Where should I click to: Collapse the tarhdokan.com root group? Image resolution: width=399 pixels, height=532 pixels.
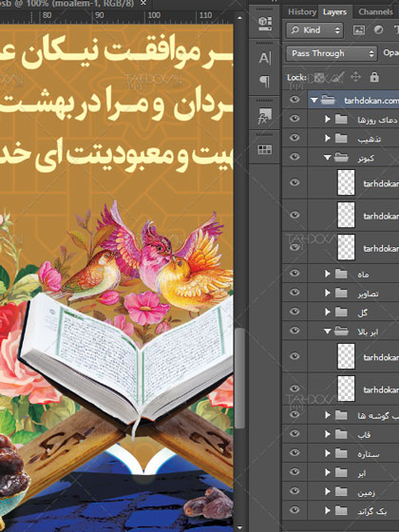point(314,100)
